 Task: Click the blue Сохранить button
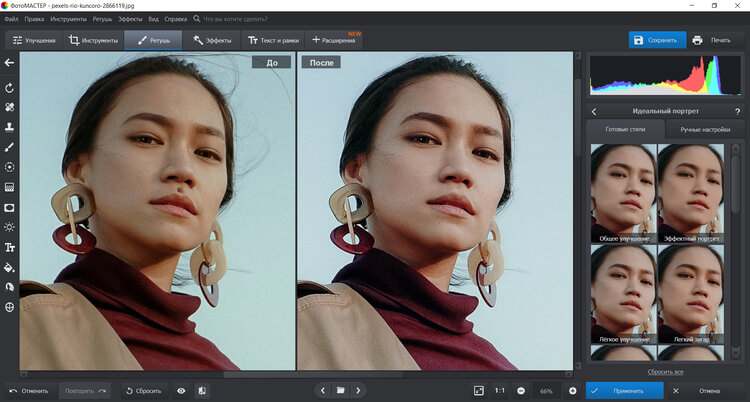coord(657,40)
